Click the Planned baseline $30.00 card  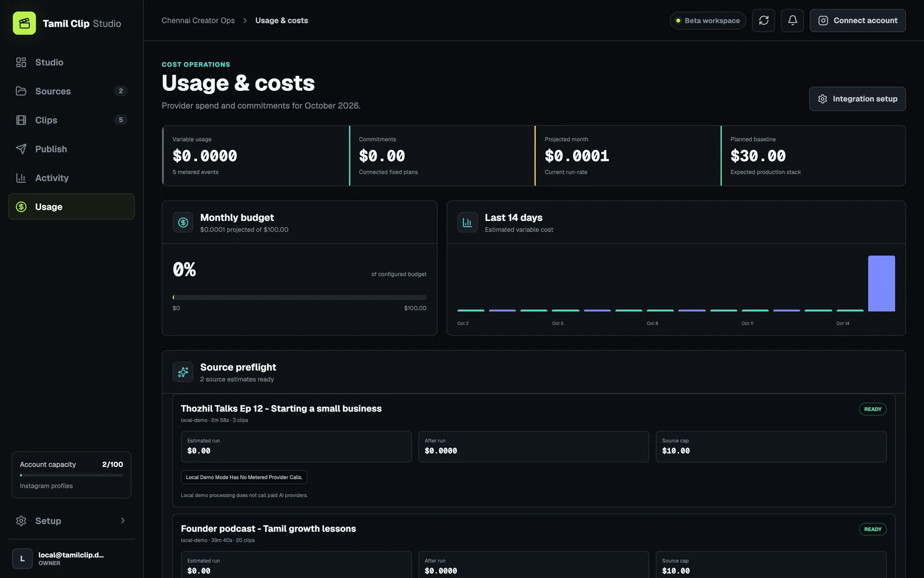pyautogui.click(x=813, y=156)
